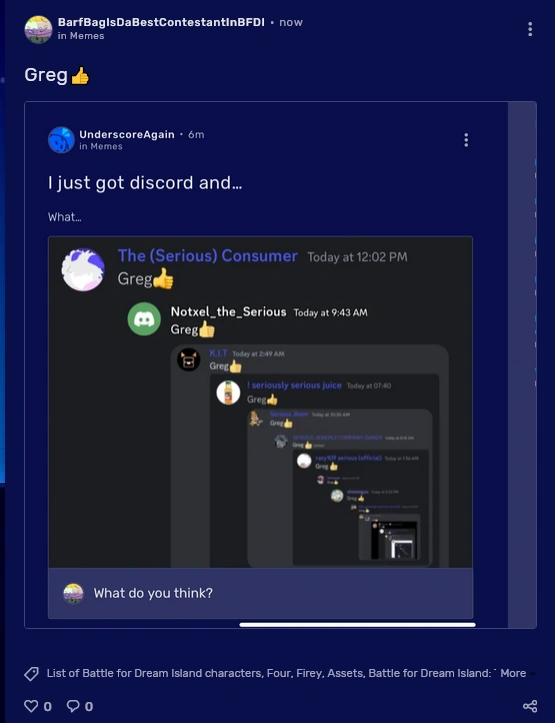
Task: Select the 'Four' tag
Action: coord(278,673)
